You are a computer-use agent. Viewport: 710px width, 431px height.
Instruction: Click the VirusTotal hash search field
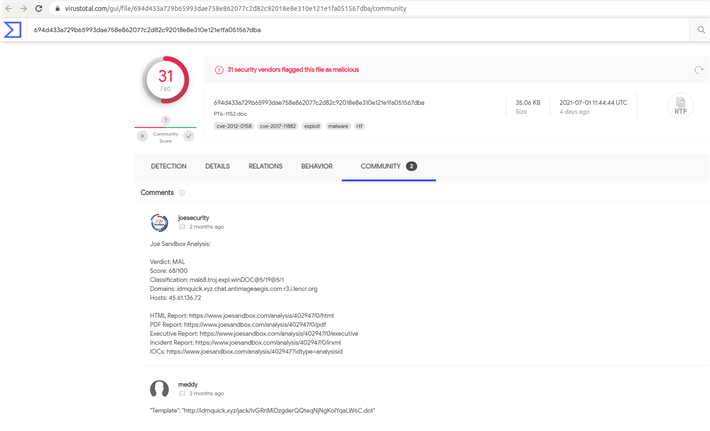pos(358,30)
